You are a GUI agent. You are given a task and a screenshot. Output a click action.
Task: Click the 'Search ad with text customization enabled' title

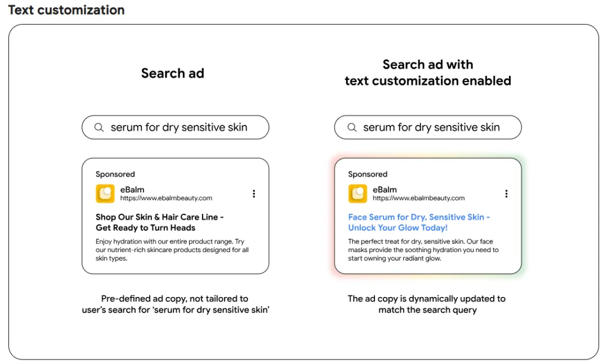pos(428,73)
